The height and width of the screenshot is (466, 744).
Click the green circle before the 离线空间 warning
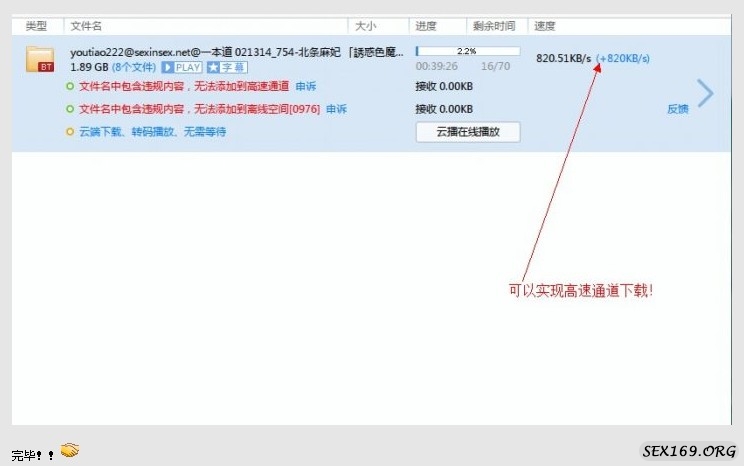click(70, 109)
